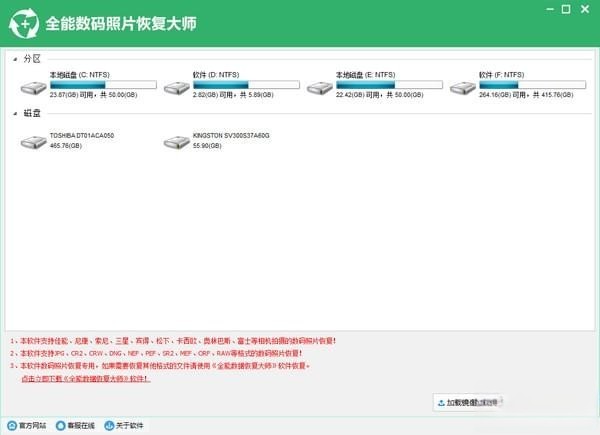Select the 软件 (F: NTFS) label
Viewport: 600px width, 435px height.
pyautogui.click(x=502, y=75)
